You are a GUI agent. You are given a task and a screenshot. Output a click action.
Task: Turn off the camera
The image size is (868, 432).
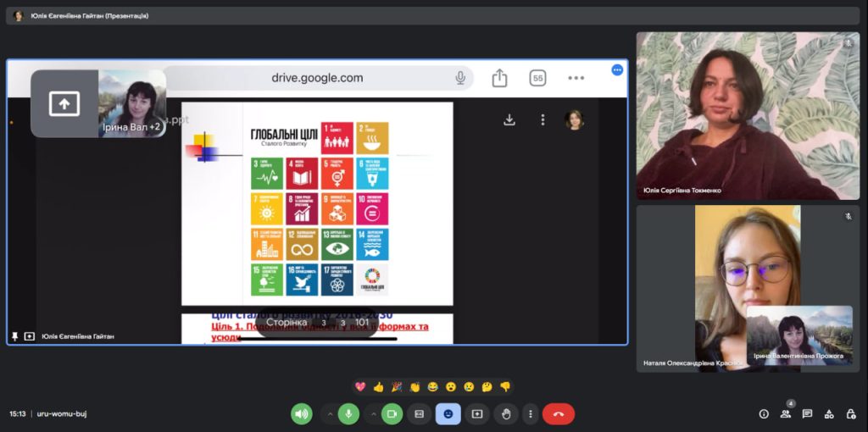point(392,413)
